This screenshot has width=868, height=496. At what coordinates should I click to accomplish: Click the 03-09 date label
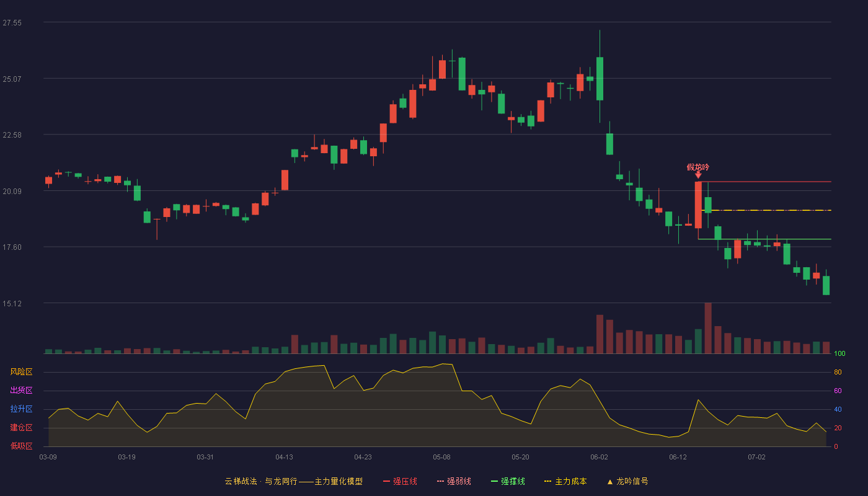[48, 457]
